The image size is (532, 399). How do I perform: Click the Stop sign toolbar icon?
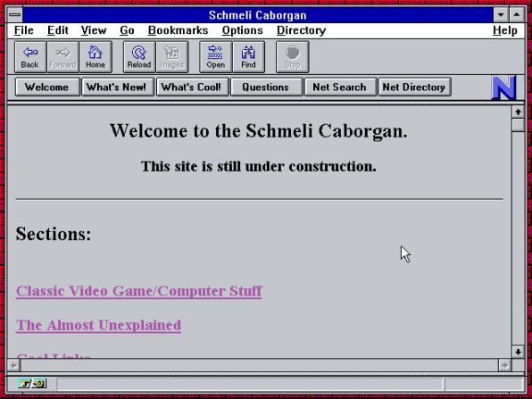(x=293, y=57)
